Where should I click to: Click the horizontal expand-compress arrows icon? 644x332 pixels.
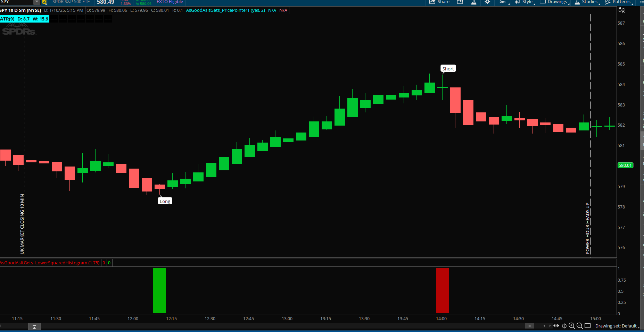coord(556,326)
